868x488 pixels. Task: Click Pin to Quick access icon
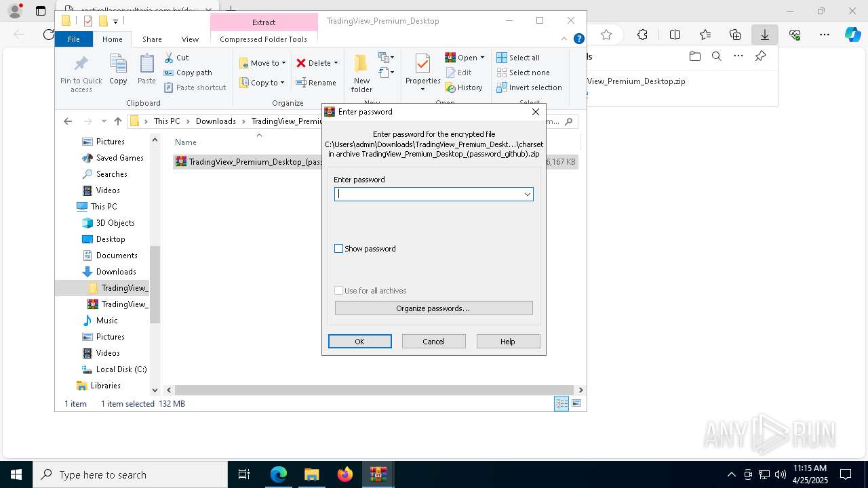[81, 64]
